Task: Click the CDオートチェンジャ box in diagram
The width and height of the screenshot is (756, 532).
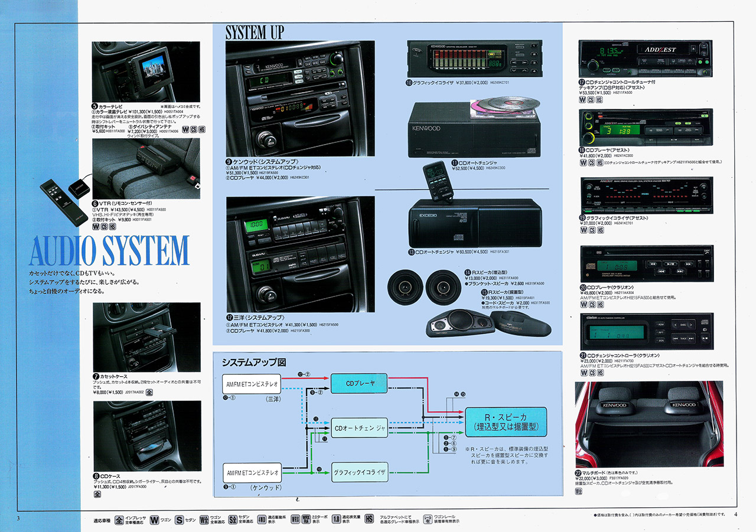Action: 359,428
